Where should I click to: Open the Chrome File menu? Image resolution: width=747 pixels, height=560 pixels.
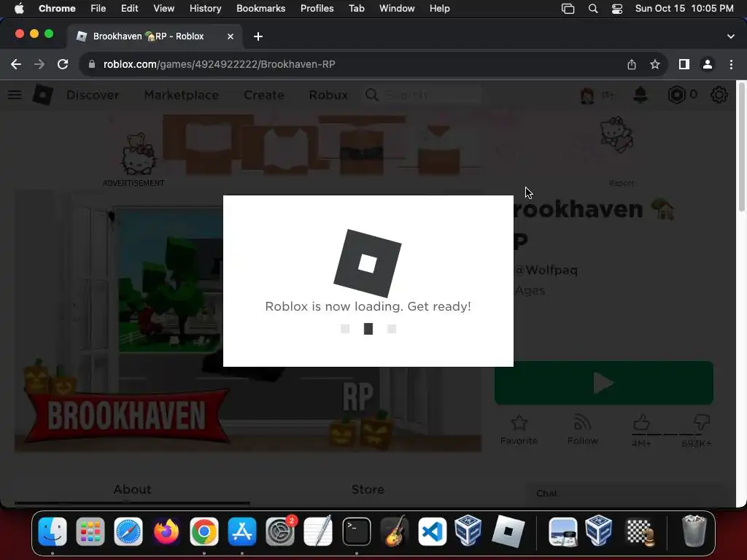[98, 9]
